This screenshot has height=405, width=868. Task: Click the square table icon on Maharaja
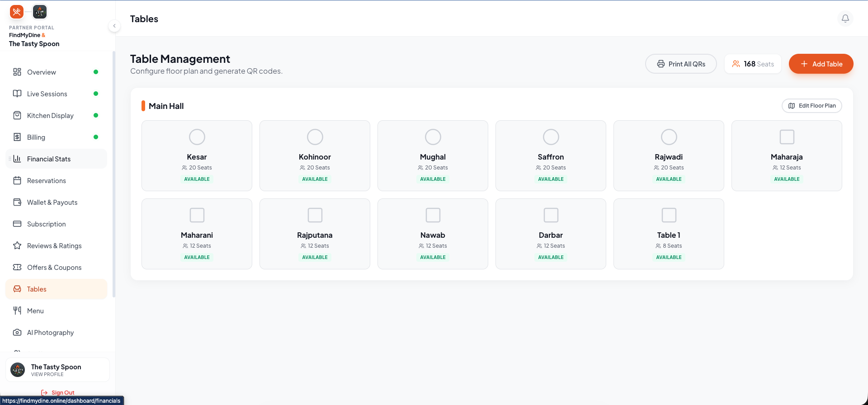(x=787, y=137)
